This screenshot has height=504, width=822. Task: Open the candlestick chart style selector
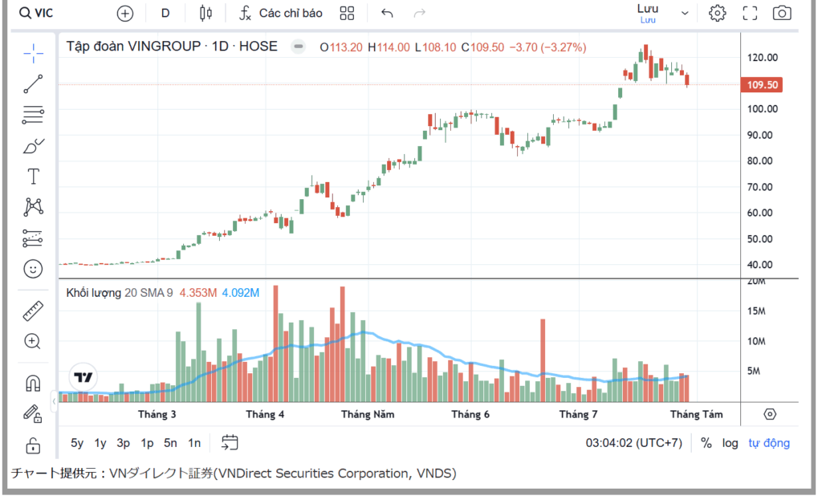206,13
